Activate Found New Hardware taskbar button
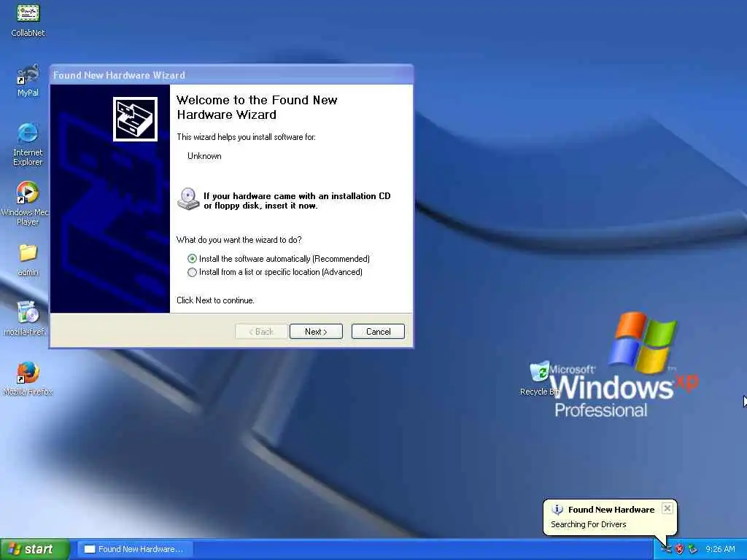Viewport: 747px width, 560px height. click(135, 549)
